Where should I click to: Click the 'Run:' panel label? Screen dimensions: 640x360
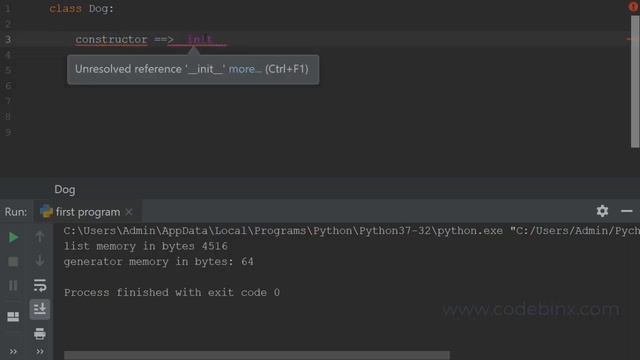pos(16,212)
